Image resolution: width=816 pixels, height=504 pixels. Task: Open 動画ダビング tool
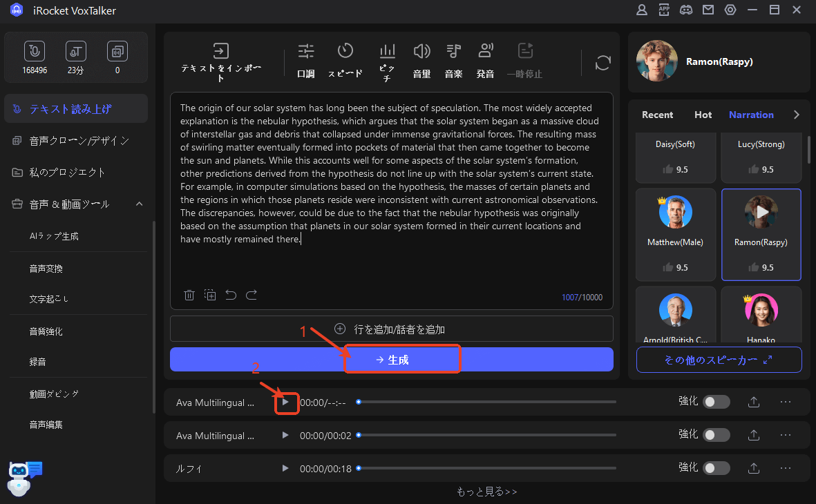point(54,394)
